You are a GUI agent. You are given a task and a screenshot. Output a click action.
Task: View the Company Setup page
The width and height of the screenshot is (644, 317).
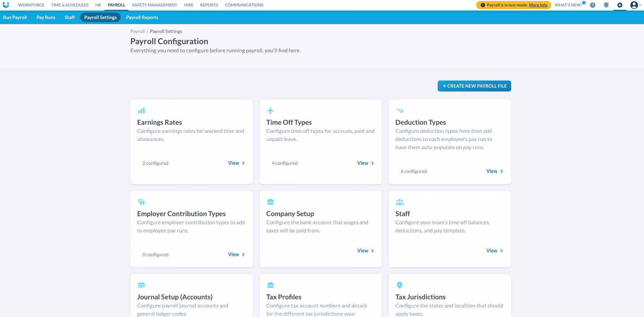[x=365, y=251]
